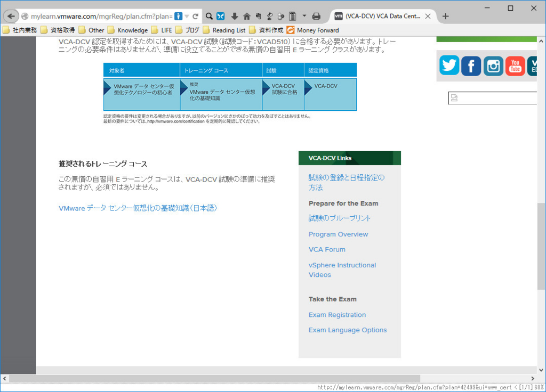546x392 pixels.
Task: Open the YouTube social icon
Action: (515, 66)
